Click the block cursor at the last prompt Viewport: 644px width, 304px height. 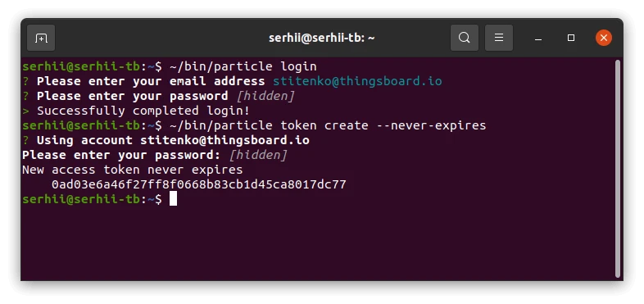(x=174, y=199)
